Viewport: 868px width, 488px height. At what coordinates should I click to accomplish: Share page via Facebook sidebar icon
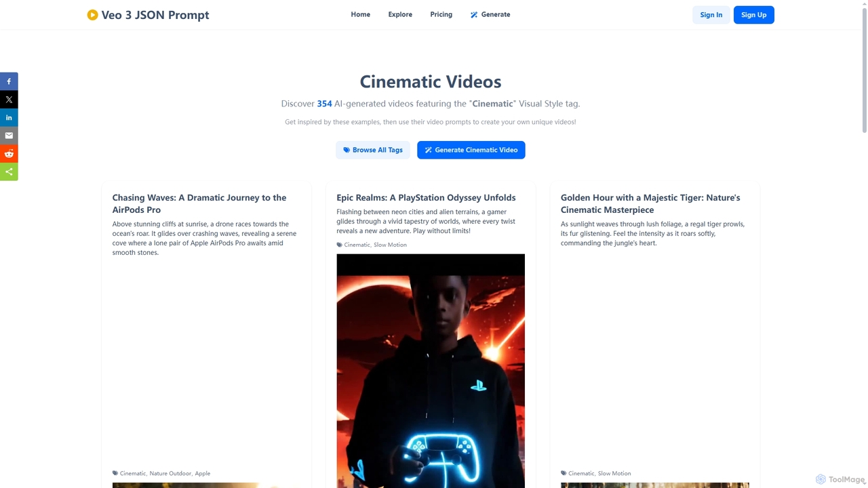click(x=9, y=81)
